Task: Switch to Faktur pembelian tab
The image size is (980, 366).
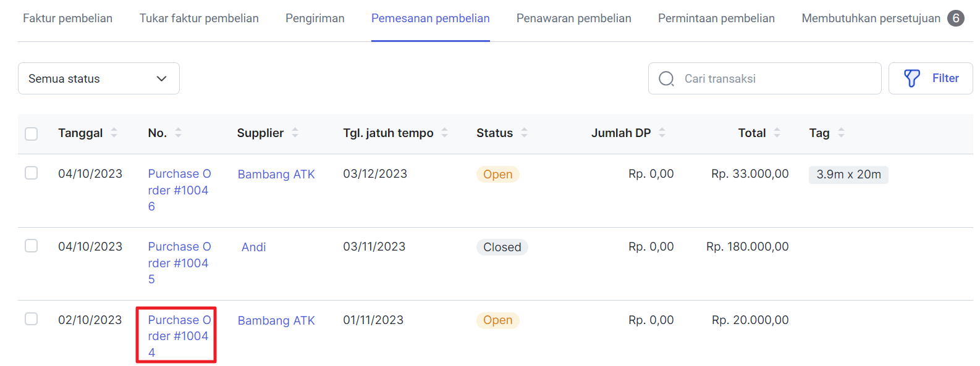Action: pos(68,19)
